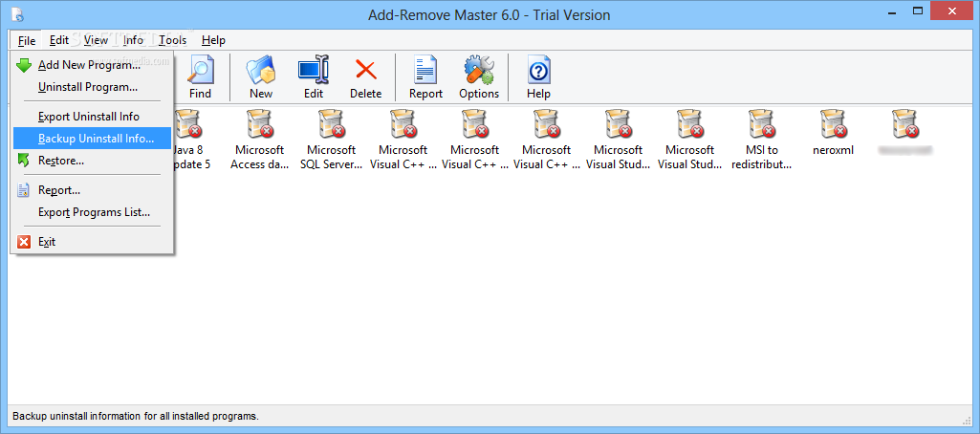This screenshot has width=980, height=434.
Task: Select Backup Uninstall Info... menu entry
Action: click(x=91, y=139)
